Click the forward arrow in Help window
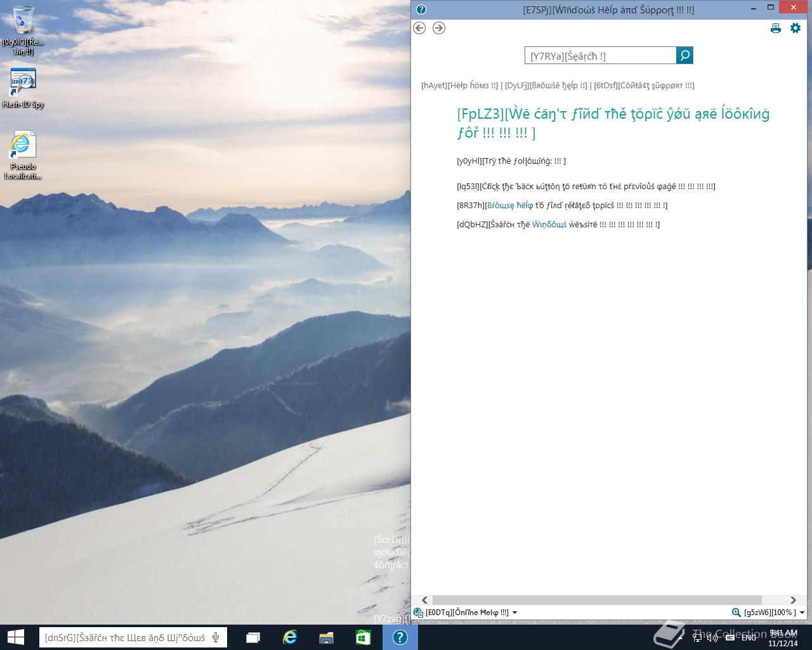 (x=439, y=28)
